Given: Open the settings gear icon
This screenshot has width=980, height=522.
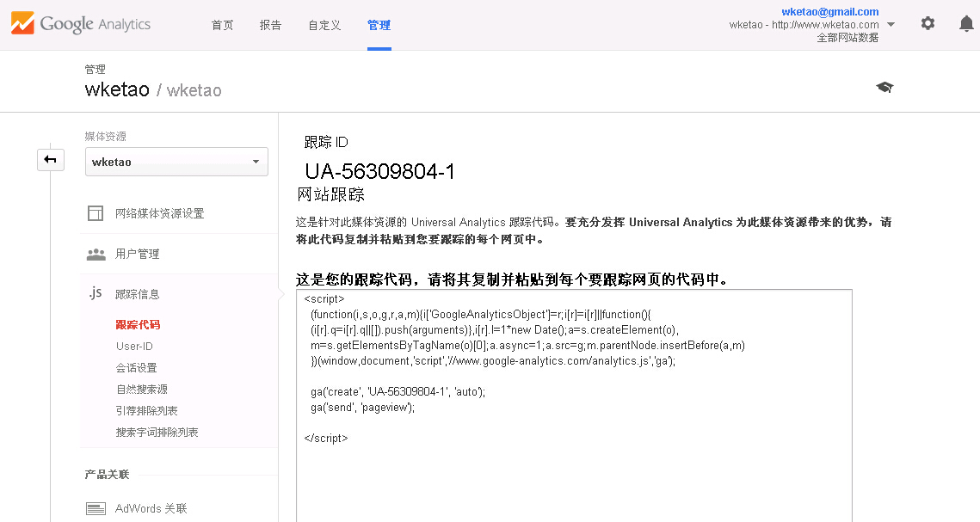Looking at the screenshot, I should [x=928, y=24].
